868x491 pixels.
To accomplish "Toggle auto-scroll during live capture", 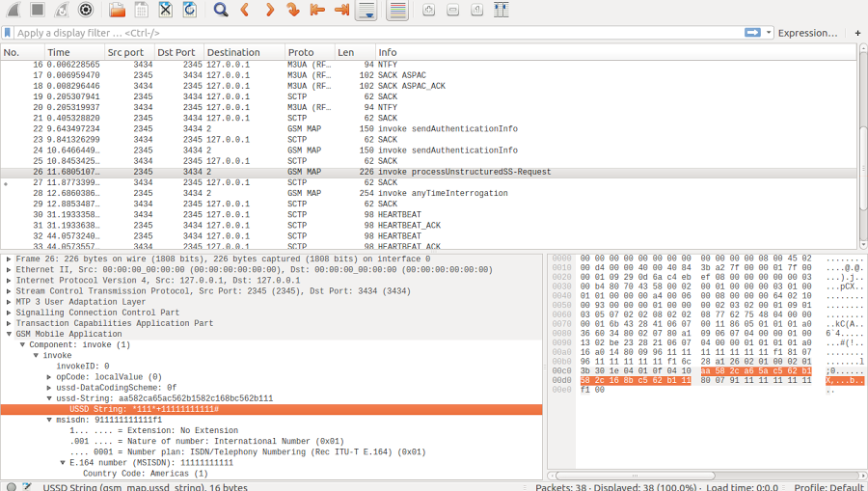I will click(x=366, y=10).
